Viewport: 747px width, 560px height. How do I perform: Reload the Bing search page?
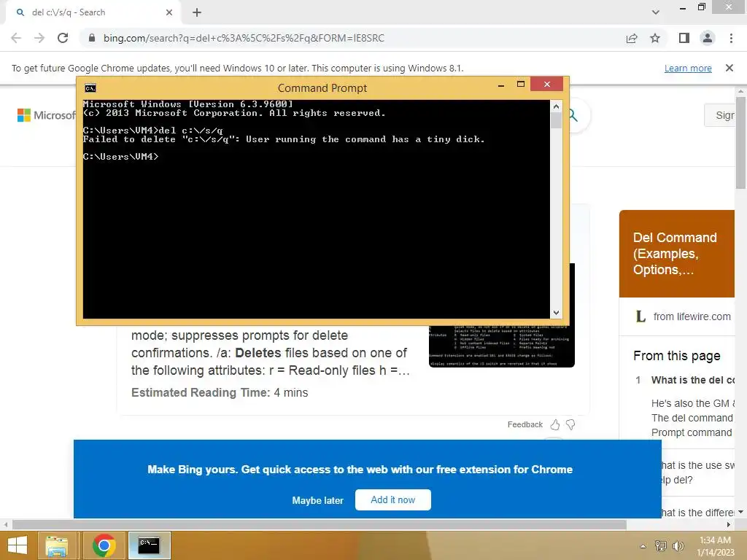pyautogui.click(x=63, y=38)
